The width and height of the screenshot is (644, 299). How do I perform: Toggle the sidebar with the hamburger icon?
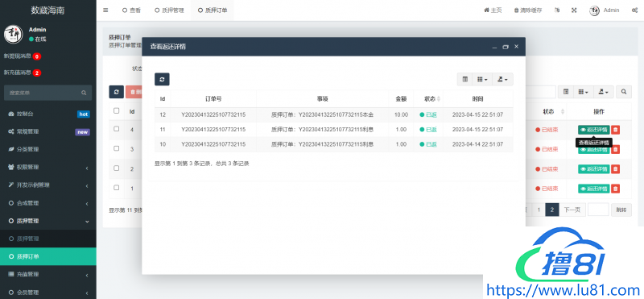click(105, 10)
